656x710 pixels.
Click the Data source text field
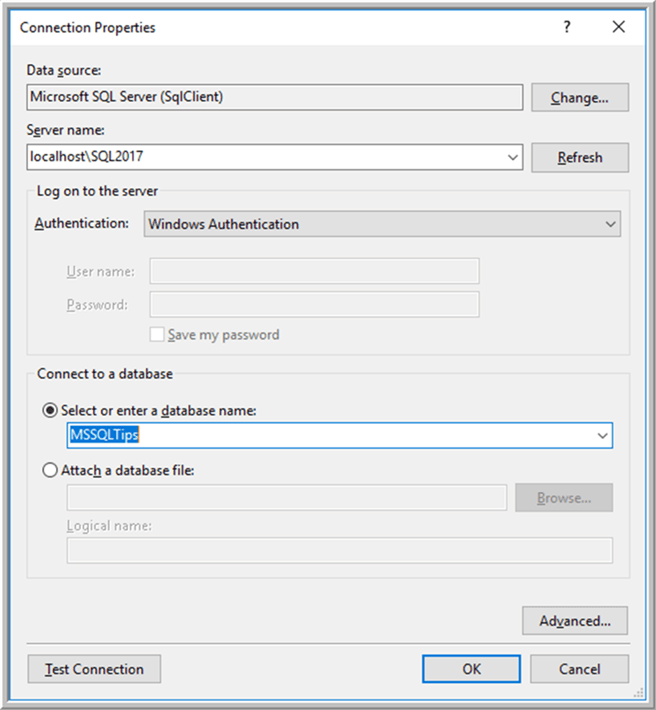(x=274, y=97)
